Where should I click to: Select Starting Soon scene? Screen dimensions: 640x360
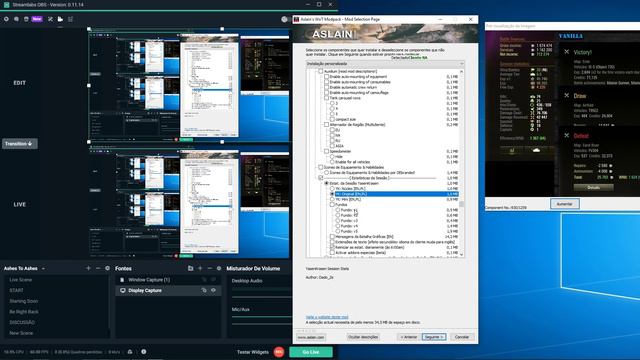[24, 301]
